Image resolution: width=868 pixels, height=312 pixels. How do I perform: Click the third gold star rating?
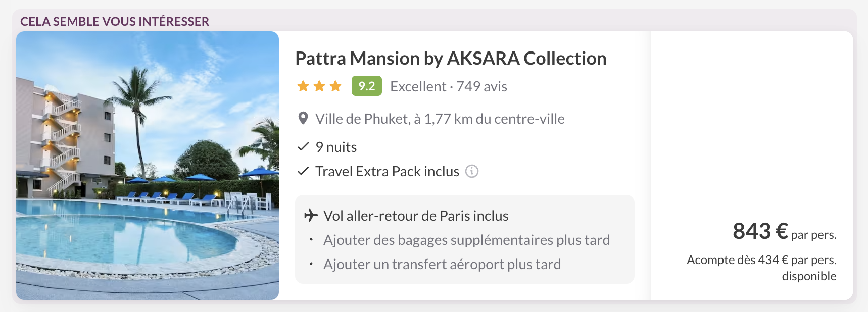click(335, 86)
